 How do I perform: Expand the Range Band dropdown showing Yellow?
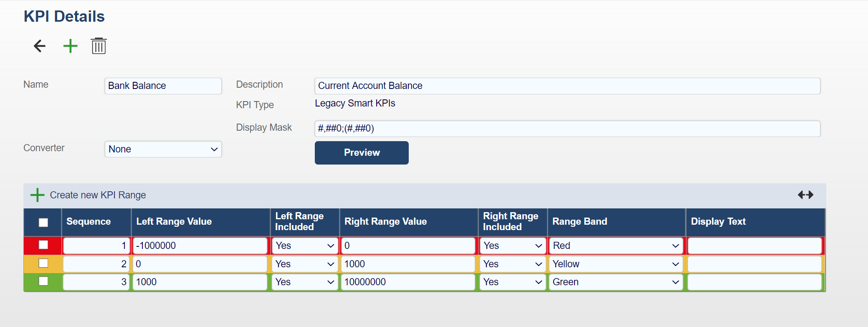(615, 264)
